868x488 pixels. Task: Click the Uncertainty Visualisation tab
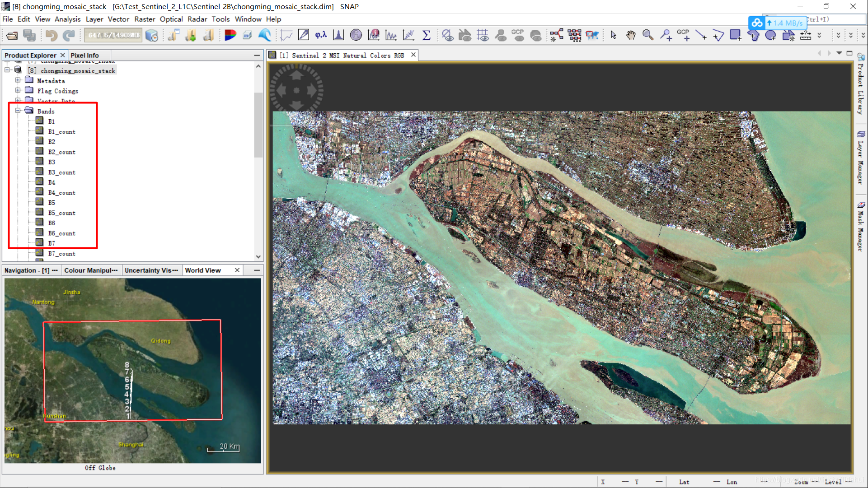point(151,270)
